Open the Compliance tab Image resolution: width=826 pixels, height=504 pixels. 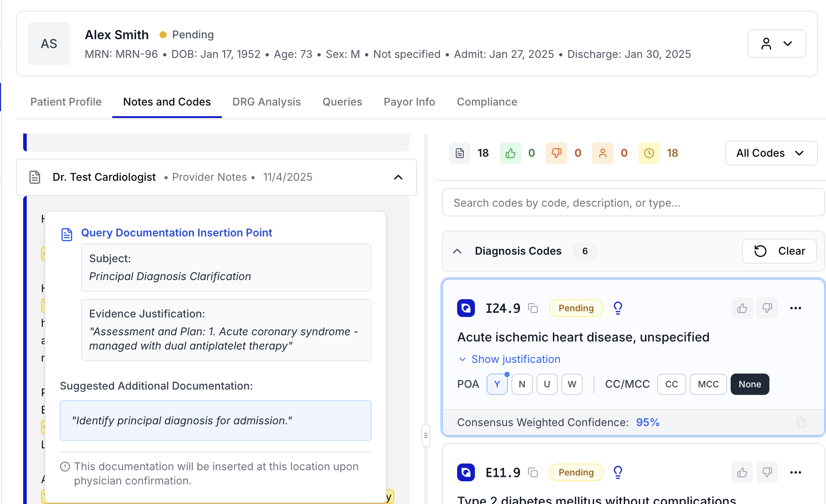[487, 102]
